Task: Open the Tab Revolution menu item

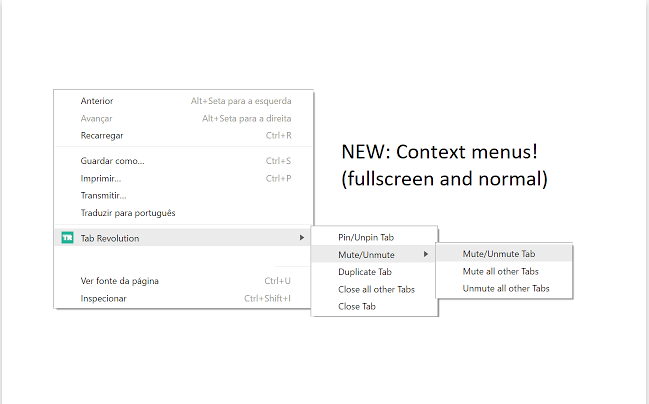Action: (x=183, y=238)
